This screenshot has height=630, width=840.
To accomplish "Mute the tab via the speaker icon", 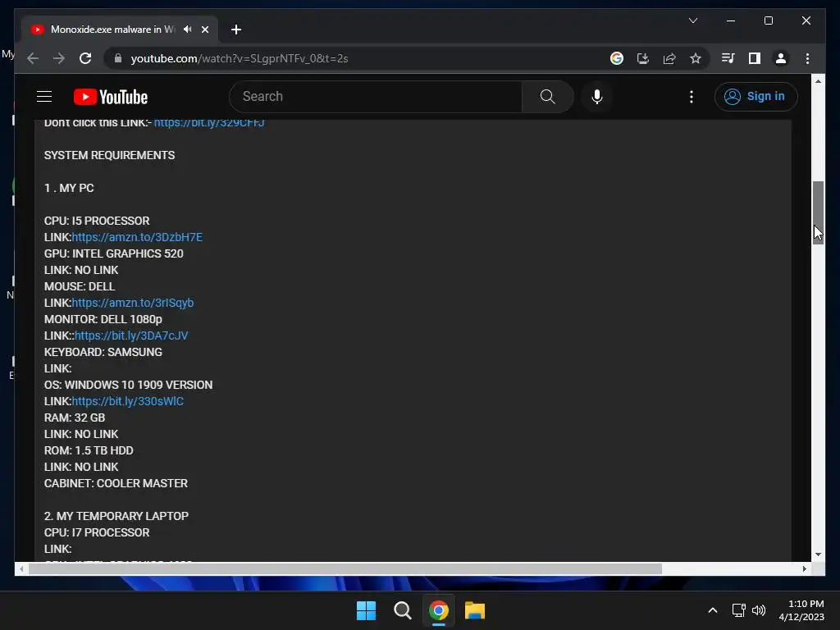I will click(x=187, y=30).
